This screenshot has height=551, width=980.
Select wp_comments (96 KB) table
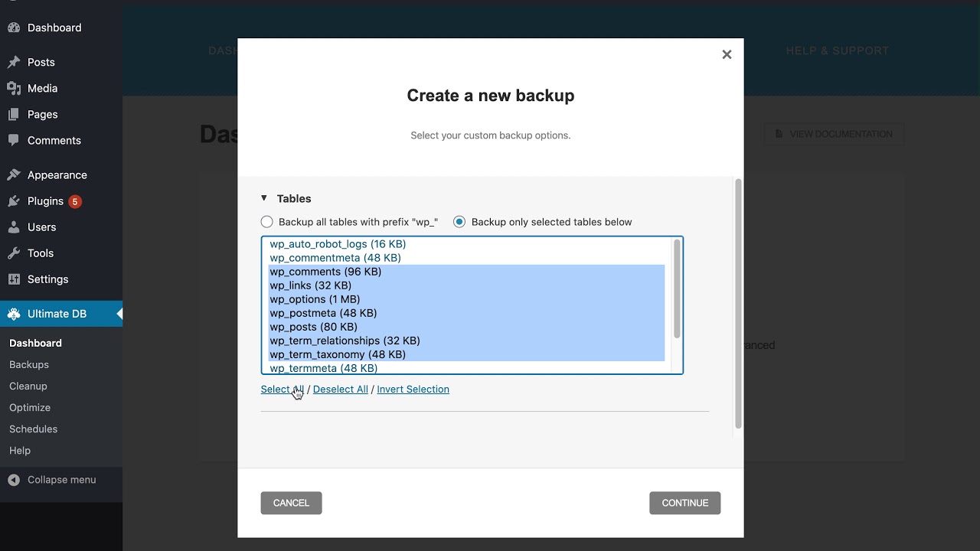[466, 272]
